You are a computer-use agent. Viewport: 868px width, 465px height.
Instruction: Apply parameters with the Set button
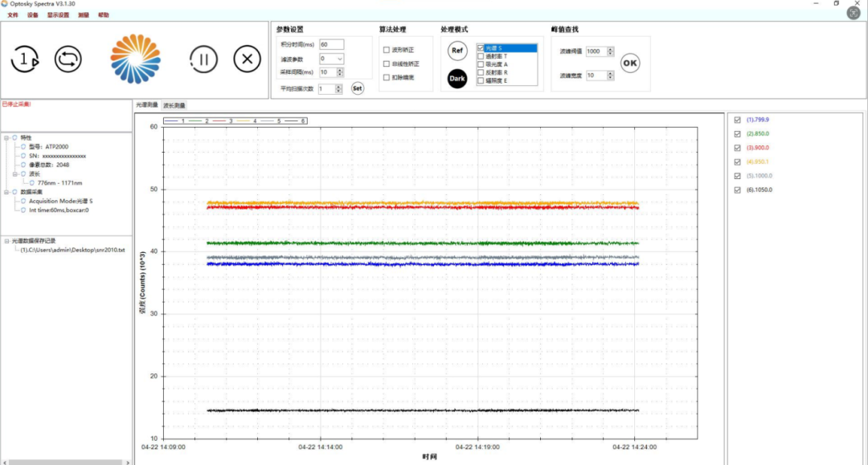click(x=358, y=88)
